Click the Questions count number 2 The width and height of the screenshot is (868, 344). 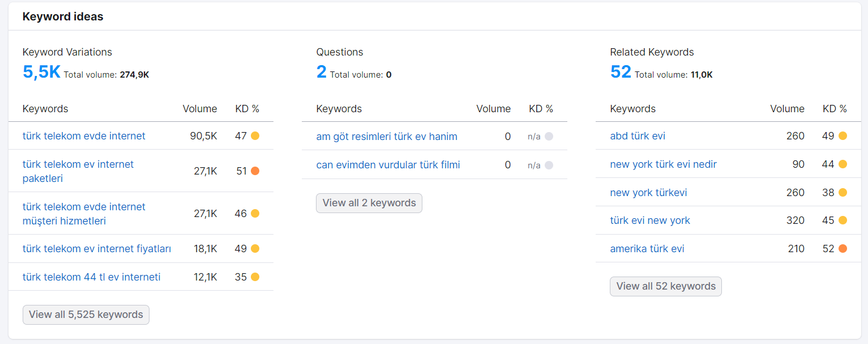(322, 72)
